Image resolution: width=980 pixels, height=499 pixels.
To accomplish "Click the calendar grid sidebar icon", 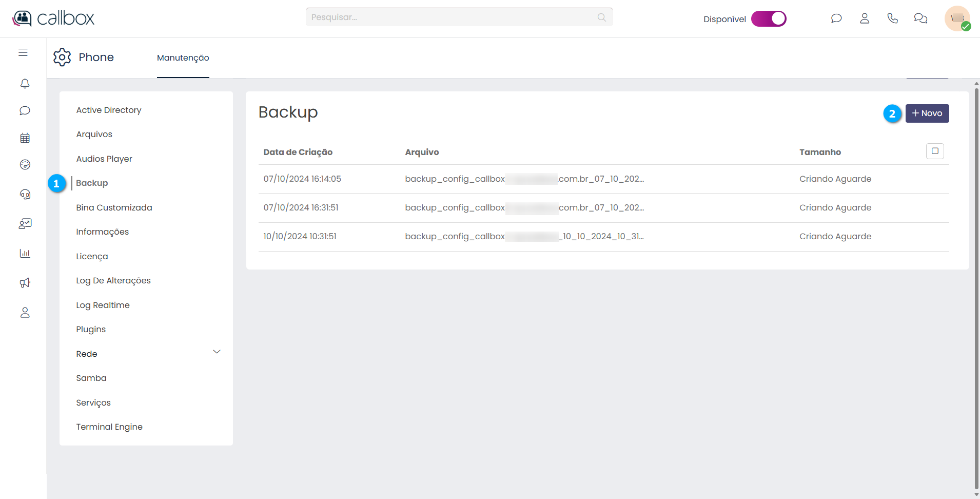I will (25, 138).
